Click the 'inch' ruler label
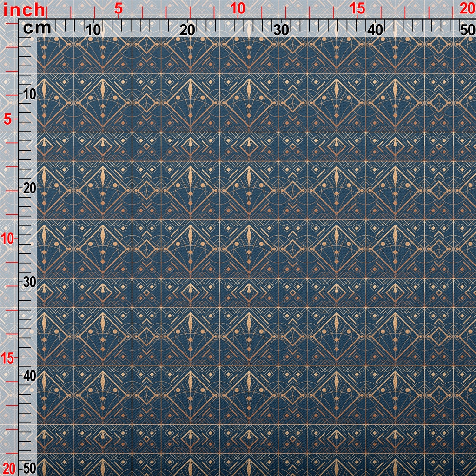 (24, 10)
